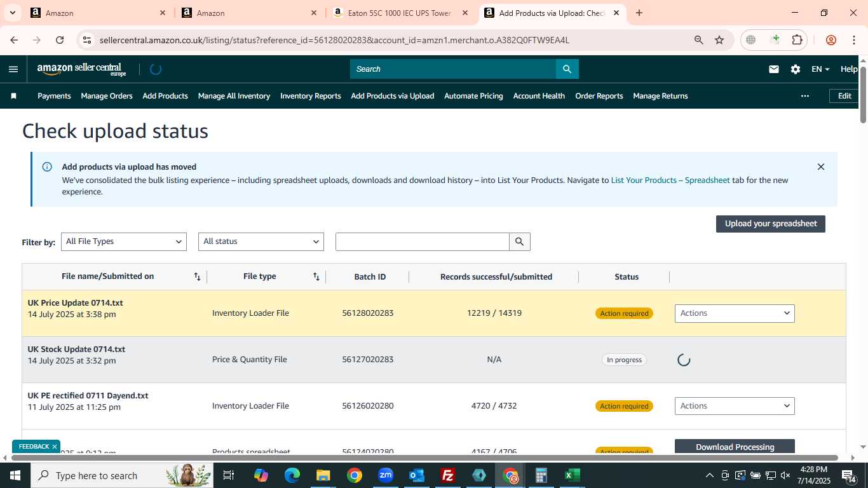Viewport: 868px width, 488px height.
Task: Open Manage Orders
Action: 107,96
